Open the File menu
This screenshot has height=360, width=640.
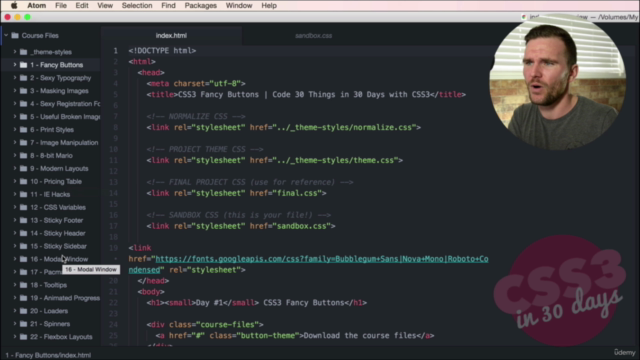point(61,6)
